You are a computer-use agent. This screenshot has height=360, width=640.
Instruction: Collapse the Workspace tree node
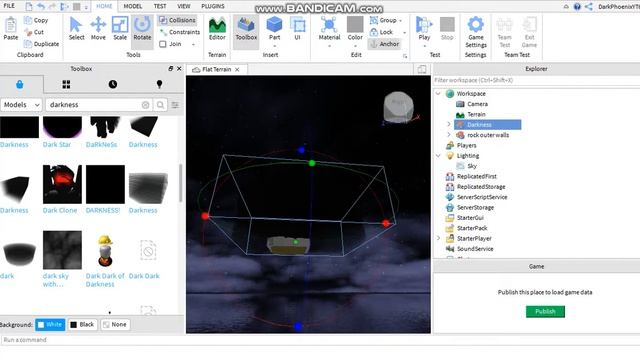tap(438, 93)
